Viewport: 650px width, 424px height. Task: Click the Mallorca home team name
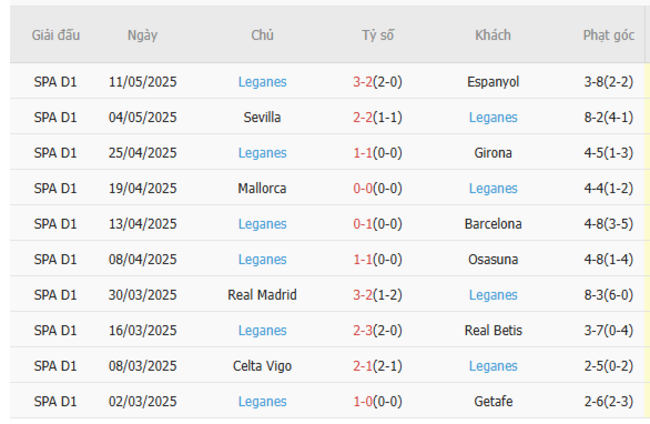pyautogui.click(x=262, y=188)
